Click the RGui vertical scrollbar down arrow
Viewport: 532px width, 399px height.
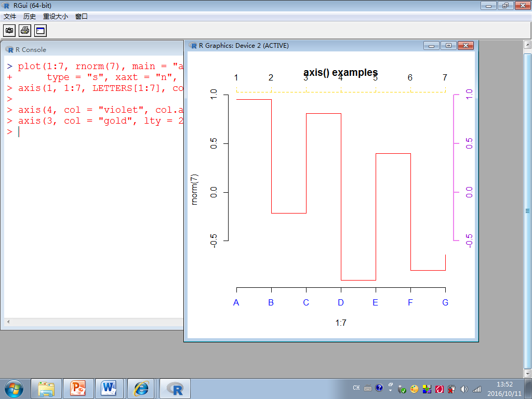527,374
